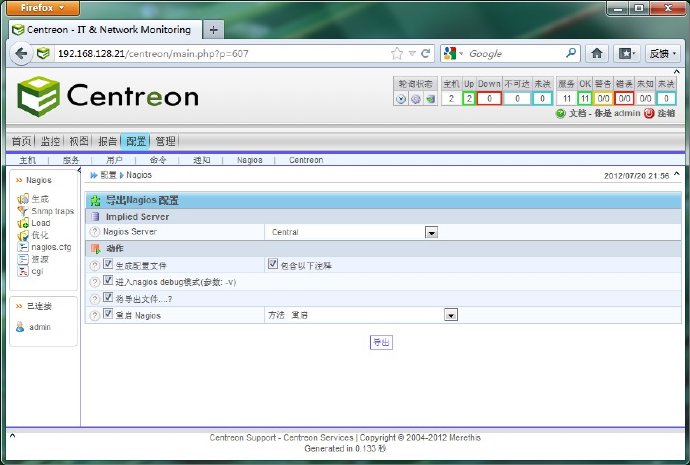Click the Load icon in Nagios sidebar
Viewport: 690px width, 465px height.
click(23, 223)
